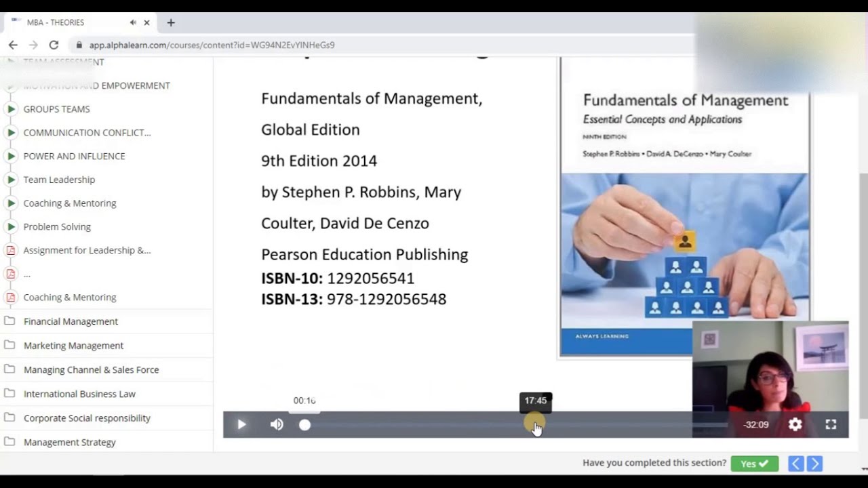Mute the tab audio indicator

pos(133,22)
